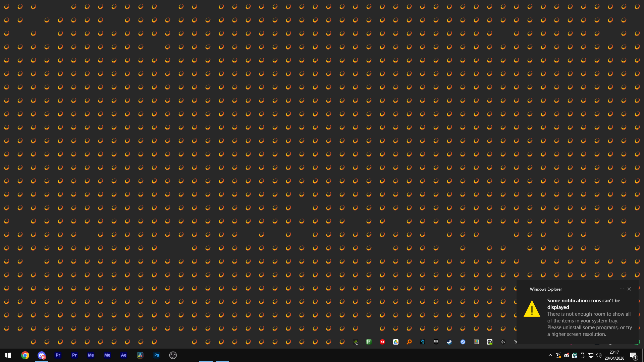Open Discord with the 9+ badge on taskbar
644x362 pixels.
click(x=42, y=355)
